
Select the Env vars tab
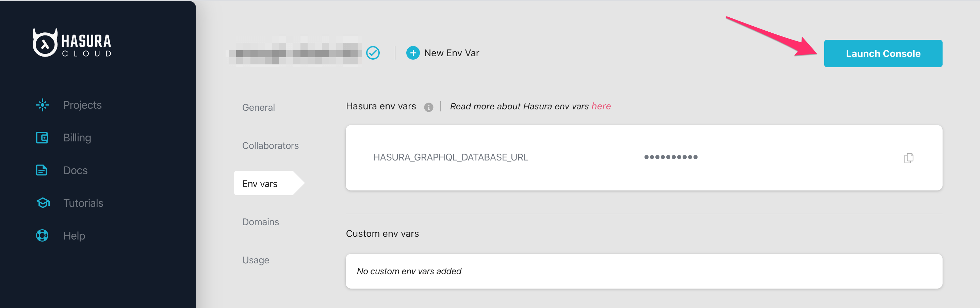260,184
